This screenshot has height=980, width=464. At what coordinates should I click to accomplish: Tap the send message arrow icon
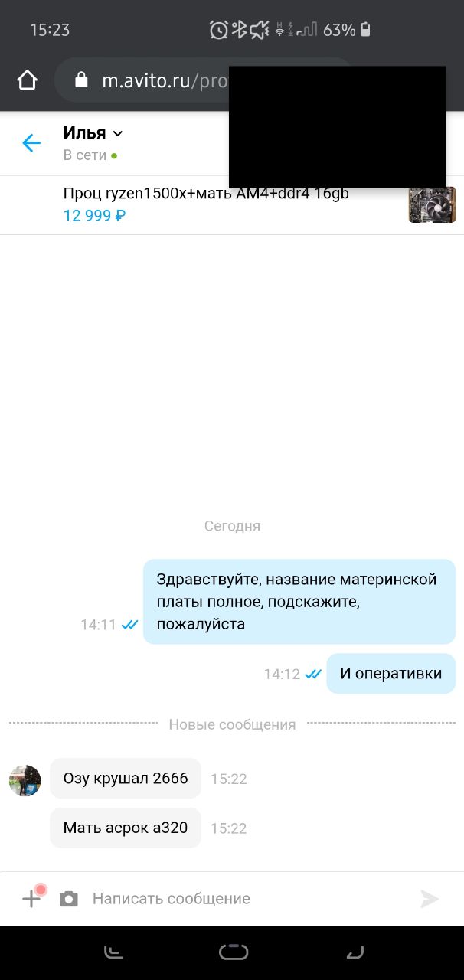point(430,899)
